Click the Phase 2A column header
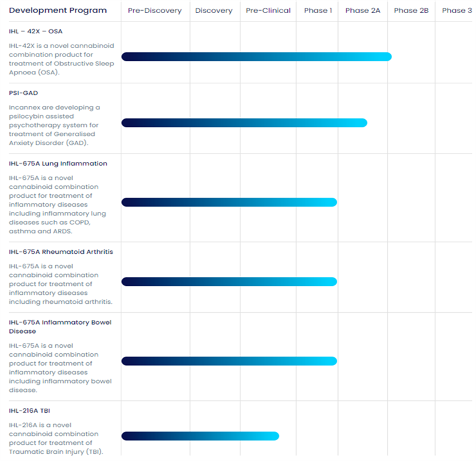 point(362,11)
